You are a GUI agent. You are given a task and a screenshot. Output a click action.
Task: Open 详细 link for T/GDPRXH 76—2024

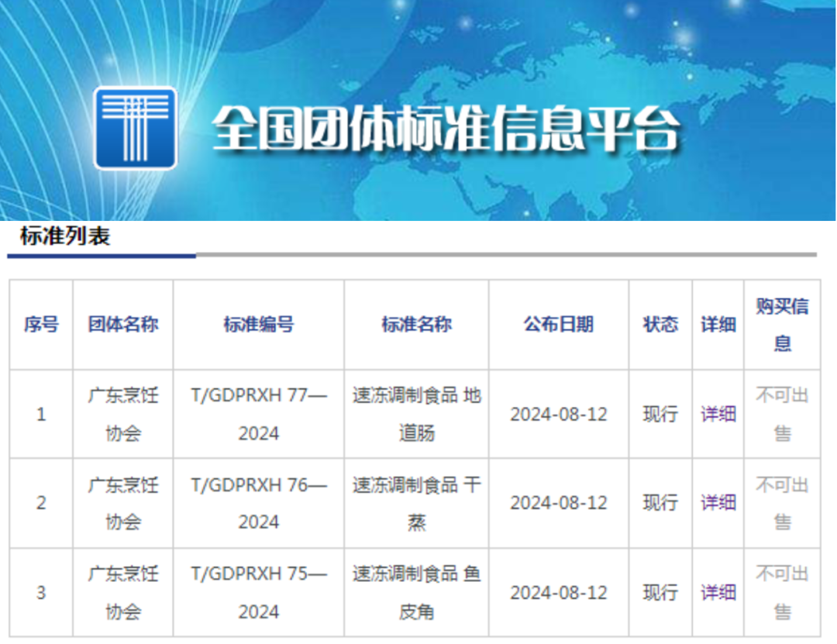point(718,502)
